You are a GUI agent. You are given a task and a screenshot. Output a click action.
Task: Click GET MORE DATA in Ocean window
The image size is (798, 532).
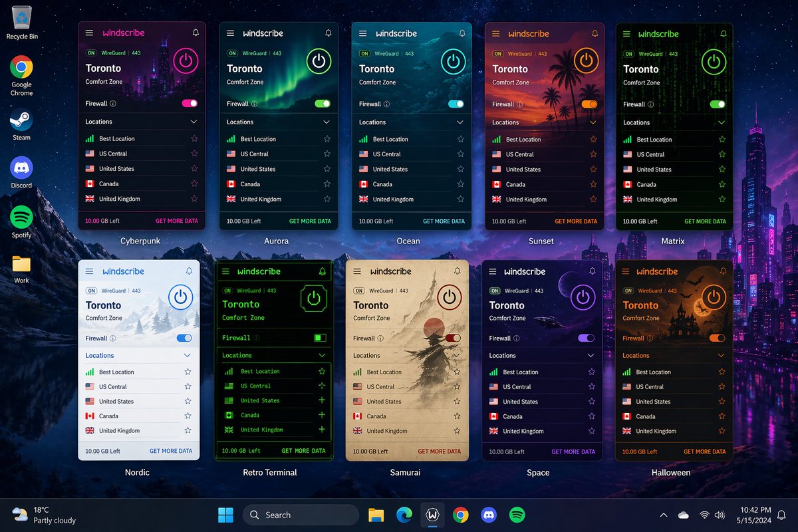[444, 221]
